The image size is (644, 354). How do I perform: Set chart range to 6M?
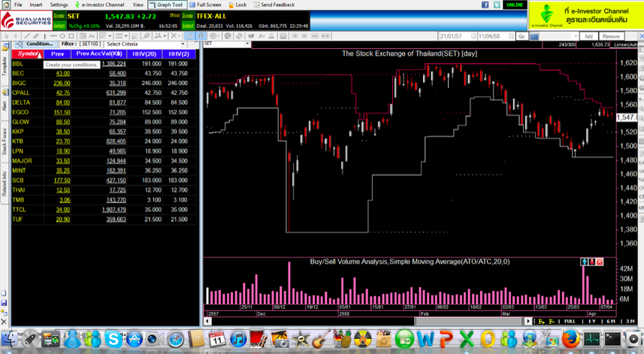pyautogui.click(x=611, y=321)
